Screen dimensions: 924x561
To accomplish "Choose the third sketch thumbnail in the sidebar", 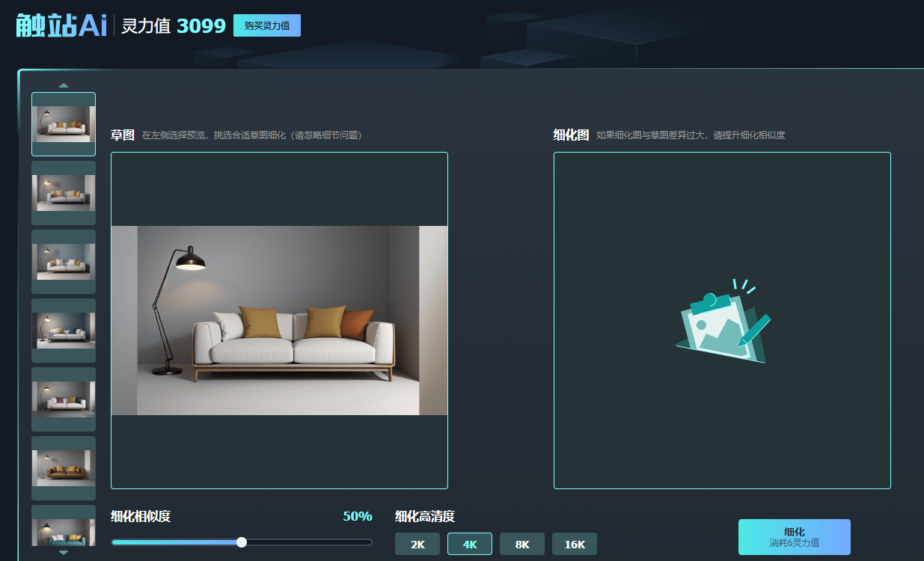I will (64, 262).
